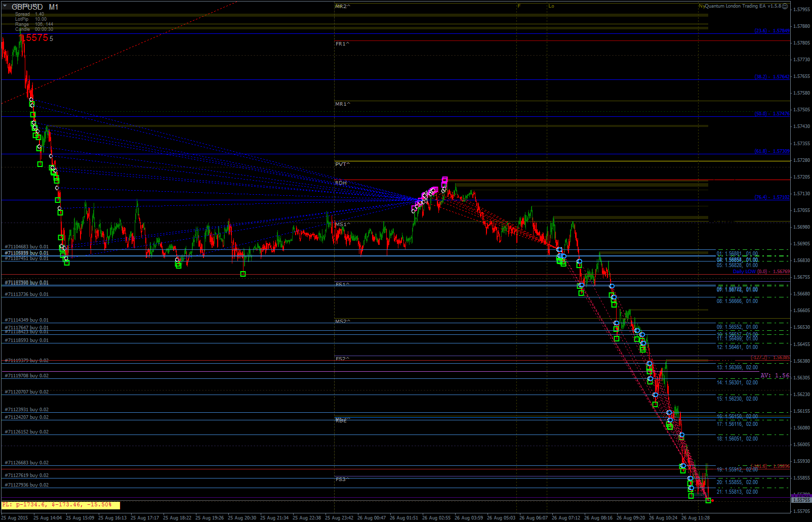Click Fibonacci extension (-161.8) - 1.55896 label

coord(770,466)
